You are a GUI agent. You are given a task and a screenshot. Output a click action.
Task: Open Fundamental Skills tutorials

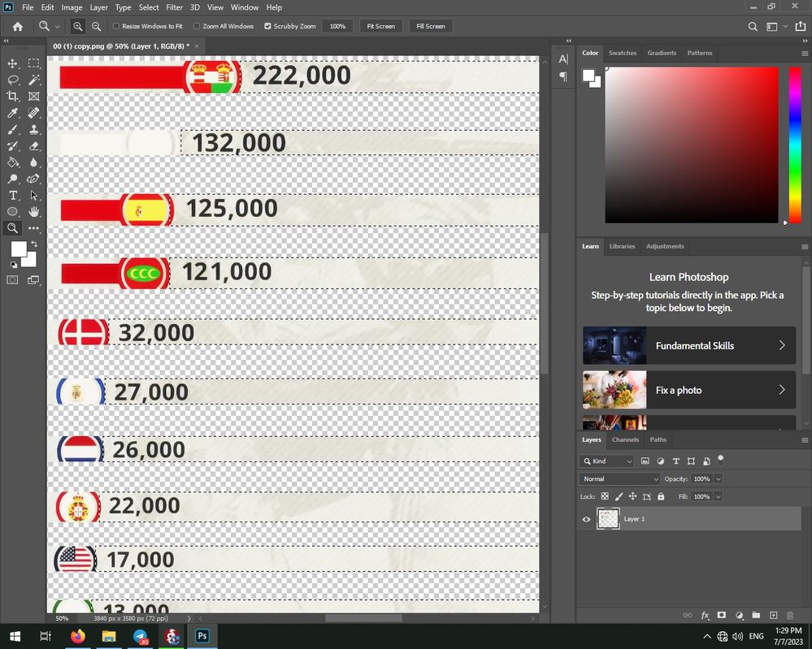pyautogui.click(x=688, y=345)
